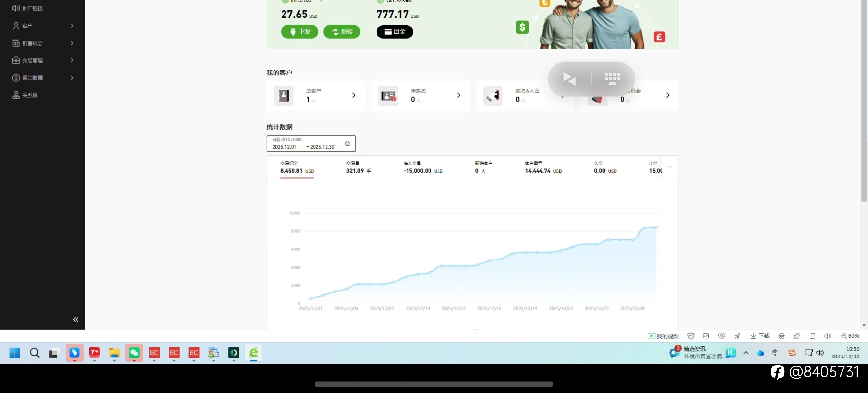
Task: Open the 关系树 relationship tree icon
Action: (x=16, y=95)
